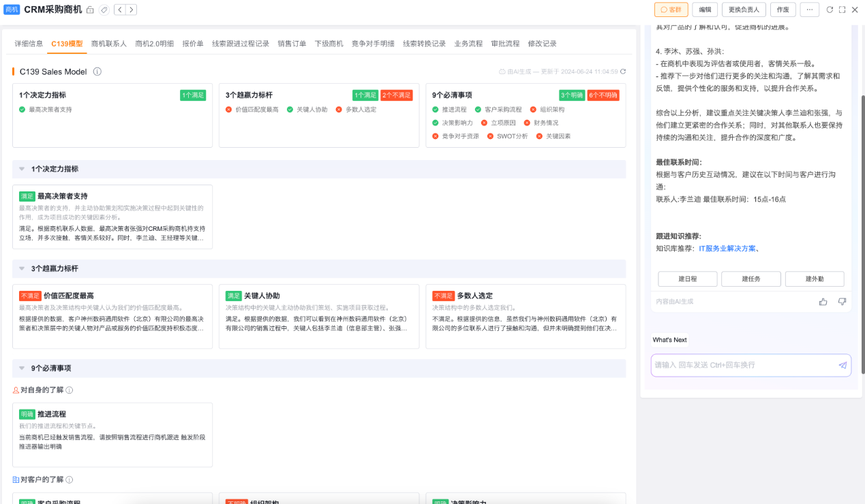The image size is (865, 504).
Task: Click the 编辑 button
Action: click(705, 10)
